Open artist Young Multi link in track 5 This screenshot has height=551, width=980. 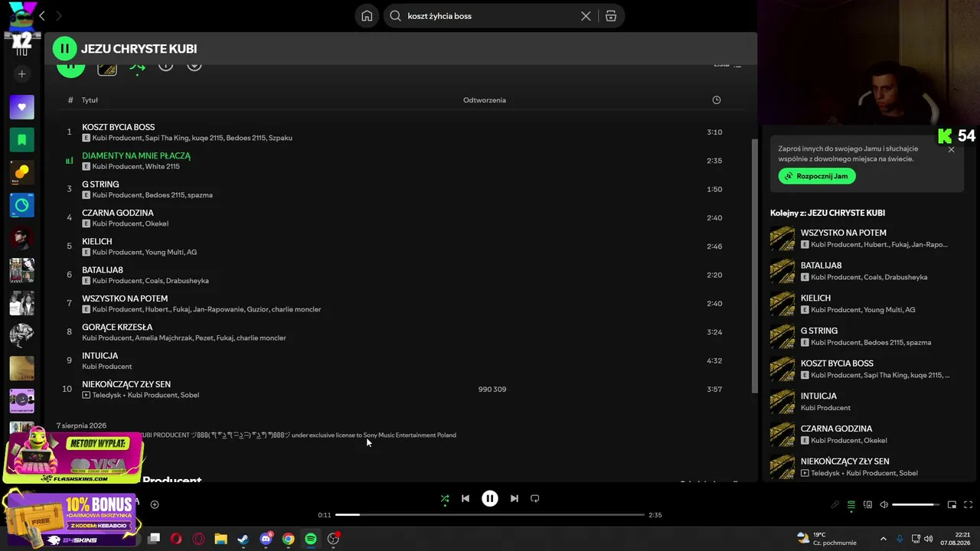[x=164, y=252]
